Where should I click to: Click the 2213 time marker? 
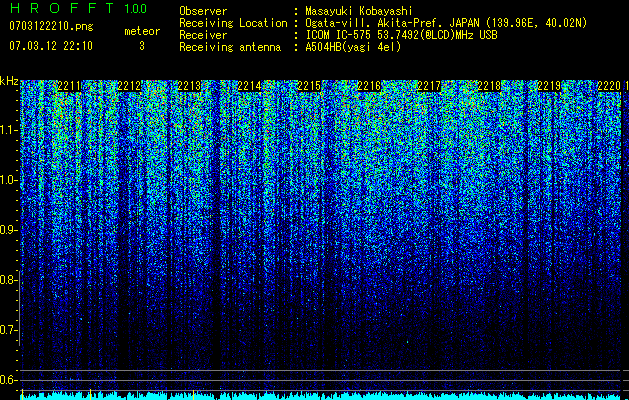coord(189,86)
